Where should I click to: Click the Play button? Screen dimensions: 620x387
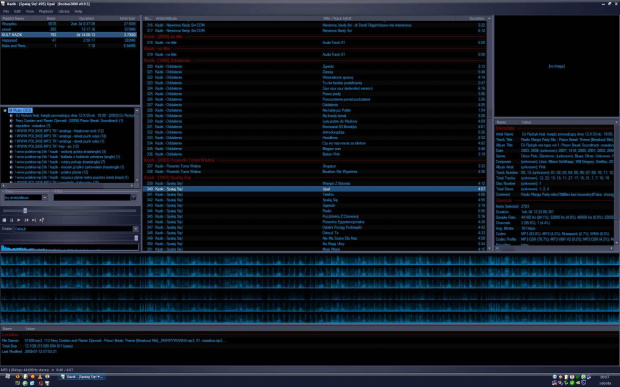coord(19,220)
